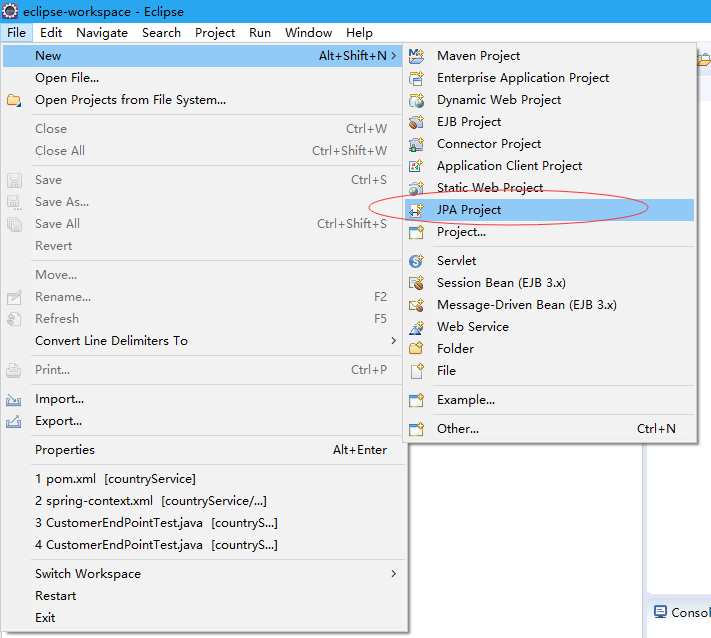This screenshot has height=638, width=711.
Task: Click the Web Service icon
Action: pyautogui.click(x=416, y=327)
